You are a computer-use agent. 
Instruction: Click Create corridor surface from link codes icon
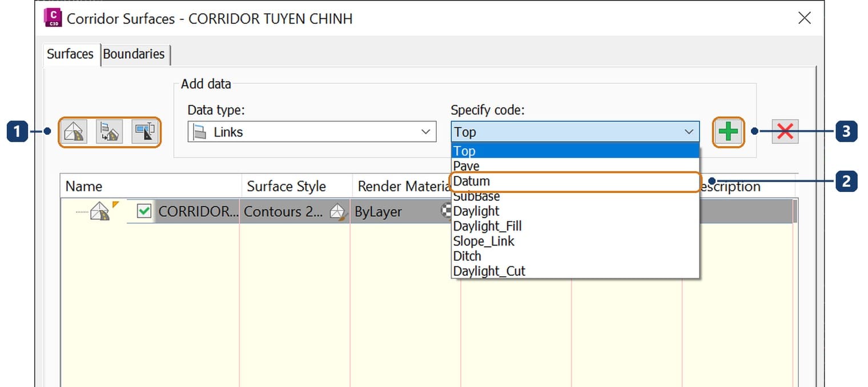point(109,132)
